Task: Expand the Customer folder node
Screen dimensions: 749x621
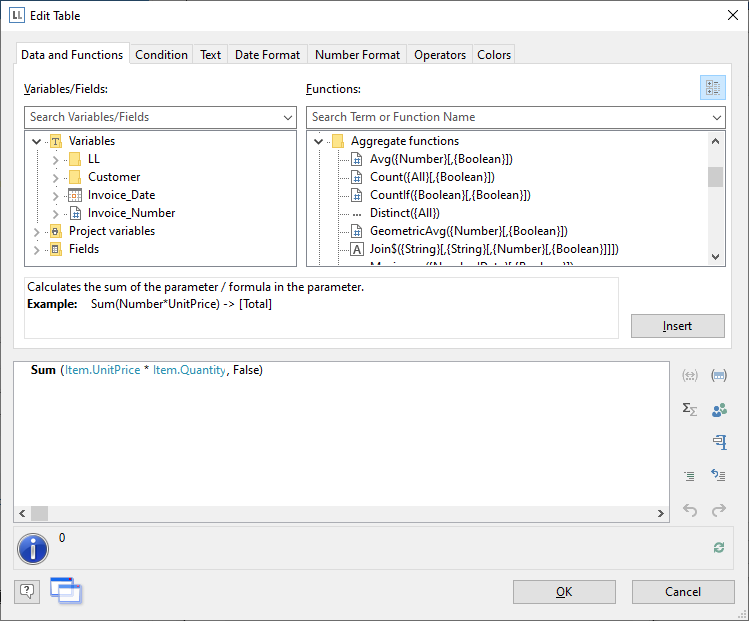Action: (55, 177)
